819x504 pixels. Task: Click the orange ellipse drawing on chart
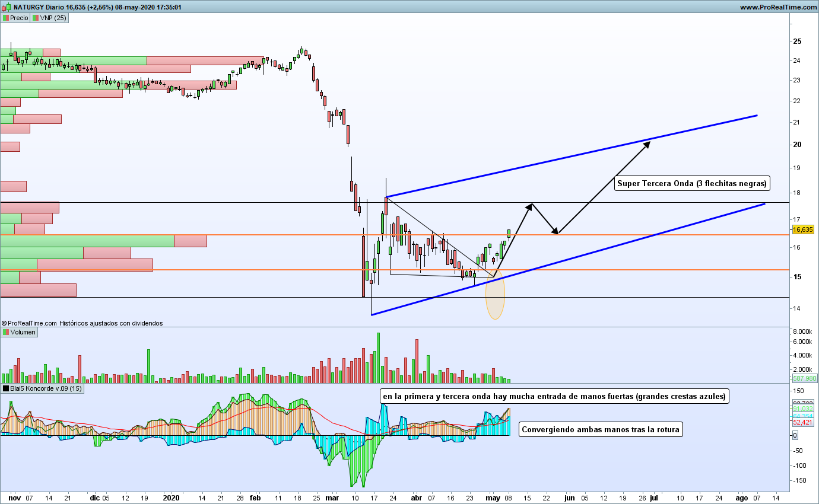[x=495, y=296]
